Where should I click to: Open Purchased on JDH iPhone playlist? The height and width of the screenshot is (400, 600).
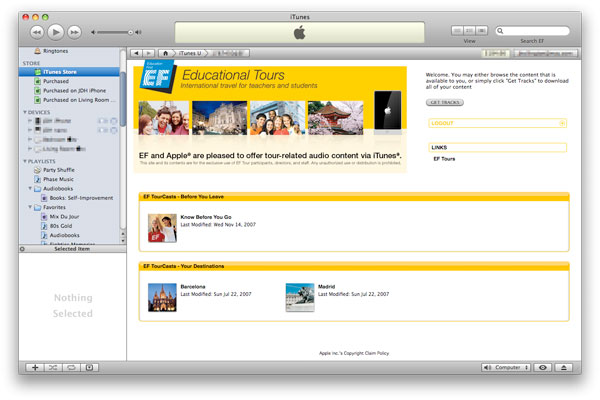[75, 91]
